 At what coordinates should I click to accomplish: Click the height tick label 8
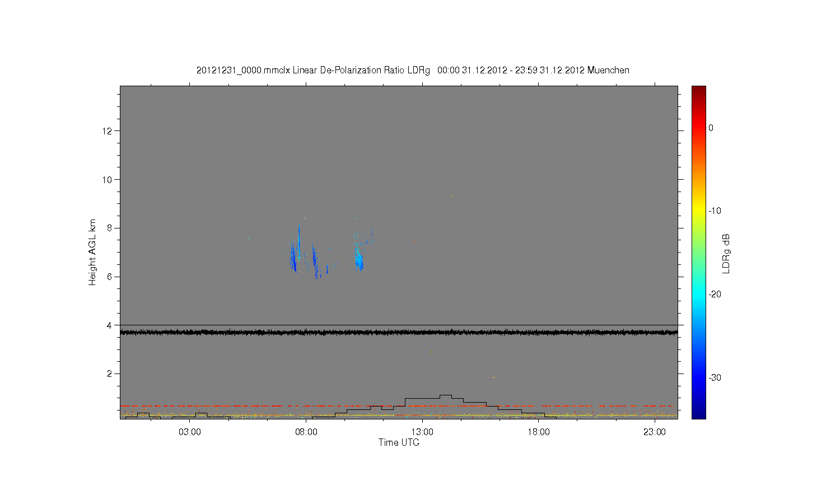[110, 228]
